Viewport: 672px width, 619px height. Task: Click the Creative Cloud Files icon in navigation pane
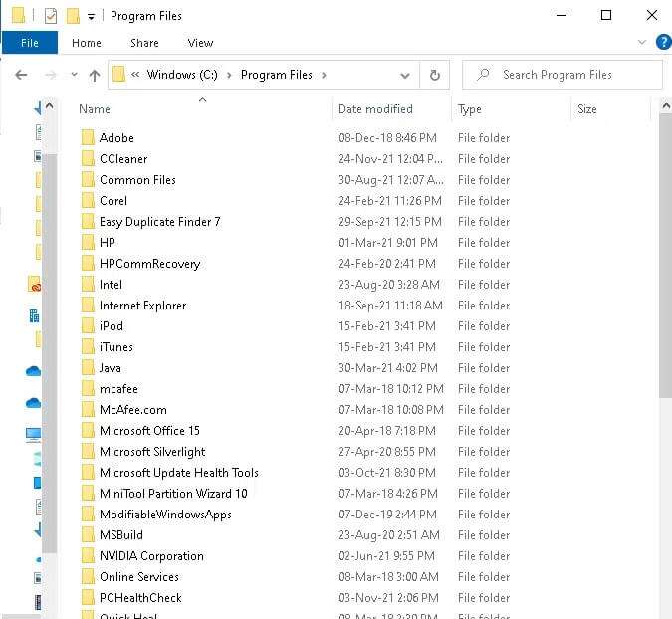[x=34, y=284]
